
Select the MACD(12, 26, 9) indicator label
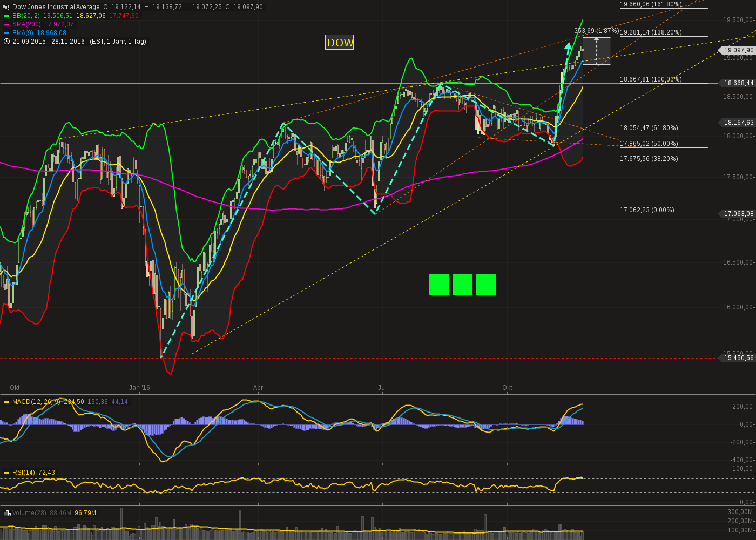[36, 402]
